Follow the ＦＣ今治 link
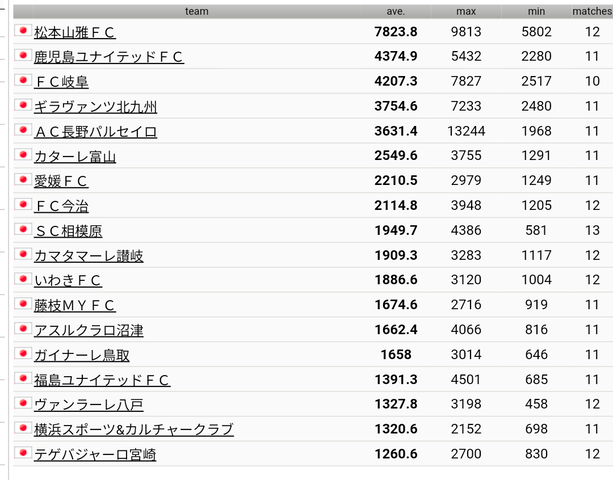This screenshot has width=613, height=480. pos(61,206)
